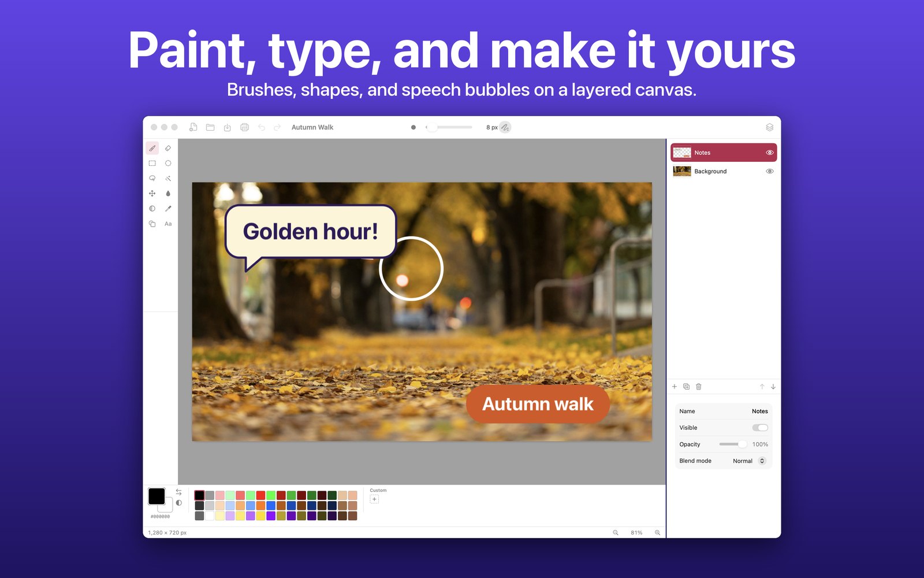Reset to default black and white colors
This screenshot has width=924, height=578.
coord(179,503)
